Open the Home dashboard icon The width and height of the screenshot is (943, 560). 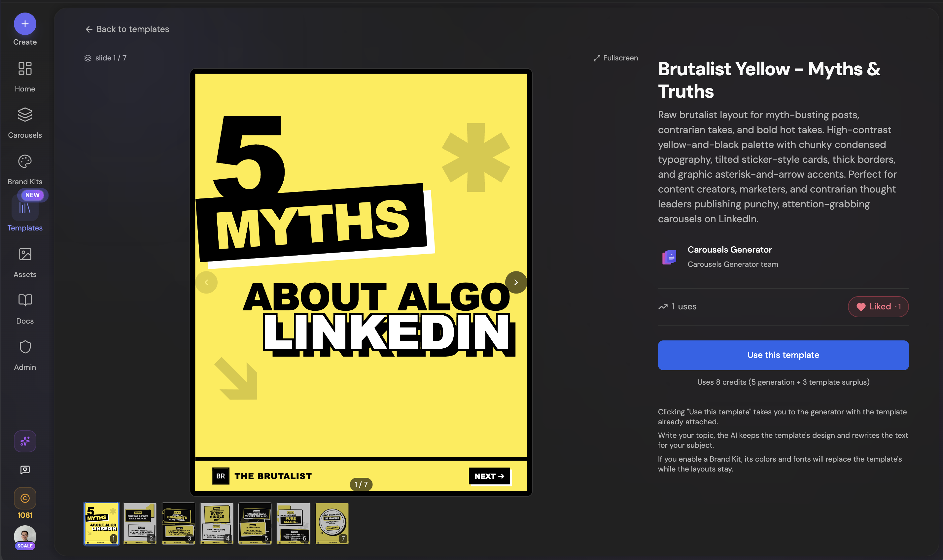(x=25, y=69)
